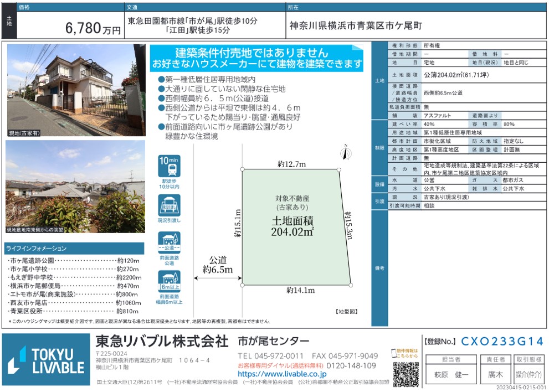Viewport: 549px width, 392px height.
Task: Open the southeast view photo of the site
Action: click(x=76, y=187)
